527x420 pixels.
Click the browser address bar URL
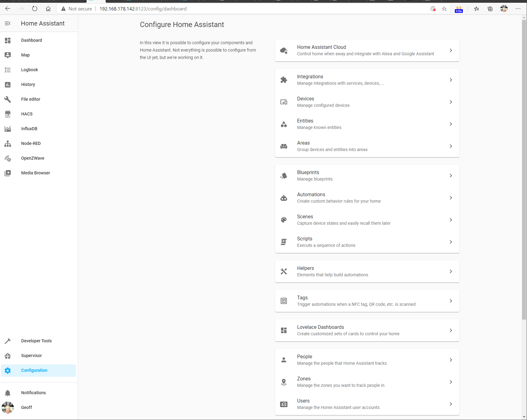(143, 9)
